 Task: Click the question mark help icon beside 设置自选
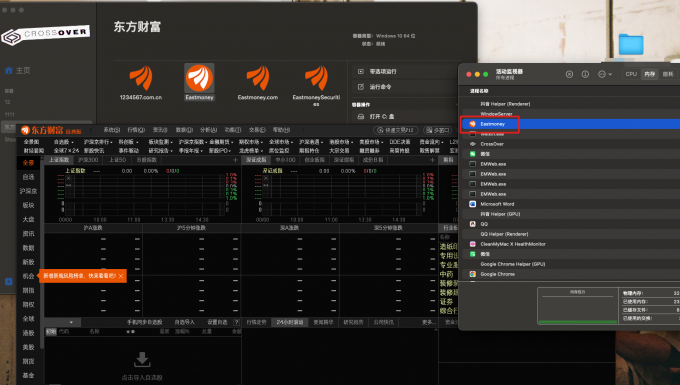point(236,322)
